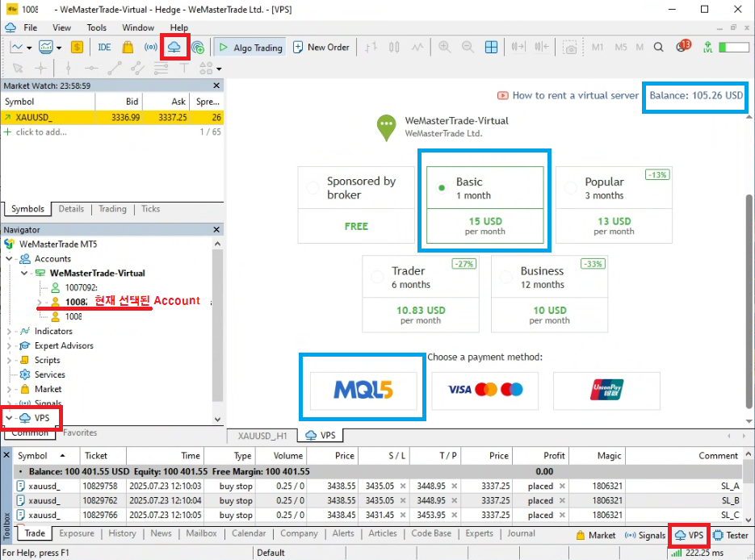Open the View menu
Screen dimensions: 755x560
61,27
